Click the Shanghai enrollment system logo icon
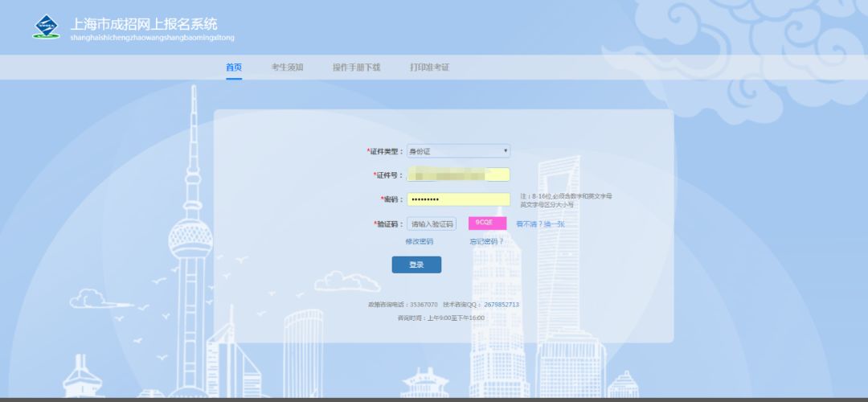The image size is (868, 402). pos(46,27)
